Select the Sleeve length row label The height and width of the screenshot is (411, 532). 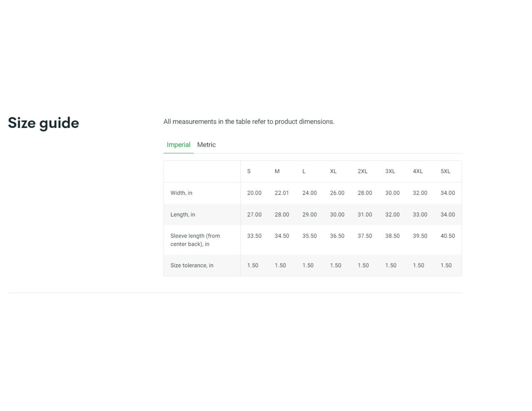pyautogui.click(x=195, y=240)
